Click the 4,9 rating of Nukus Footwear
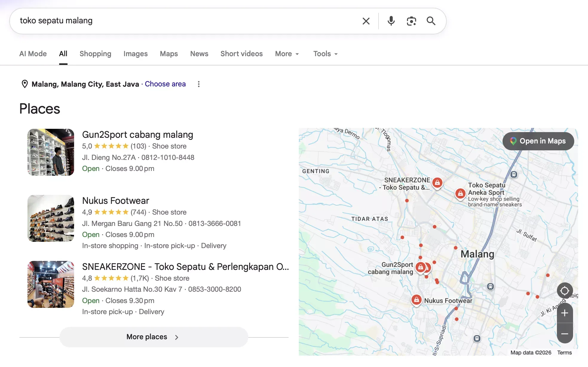Viewport: 588px width, 367px height. [87, 212]
